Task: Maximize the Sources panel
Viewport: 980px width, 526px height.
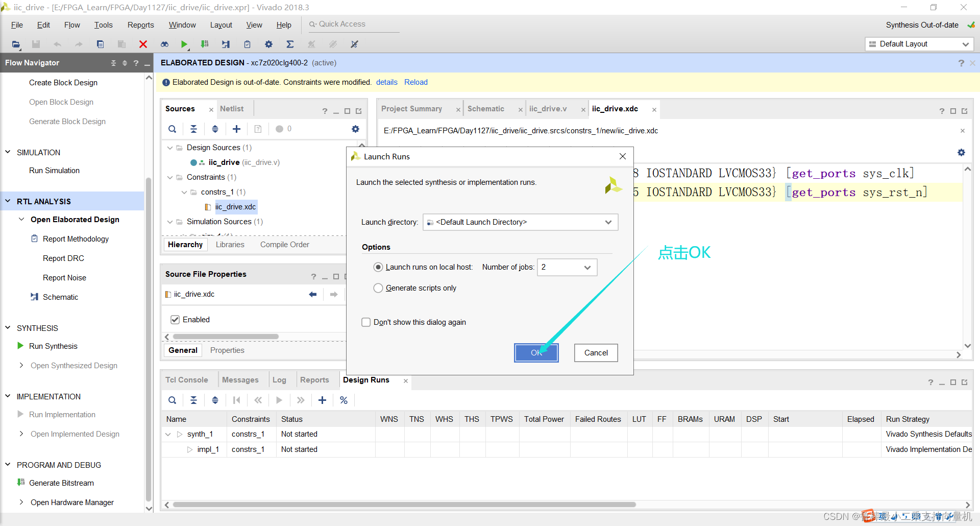Action: [347, 111]
